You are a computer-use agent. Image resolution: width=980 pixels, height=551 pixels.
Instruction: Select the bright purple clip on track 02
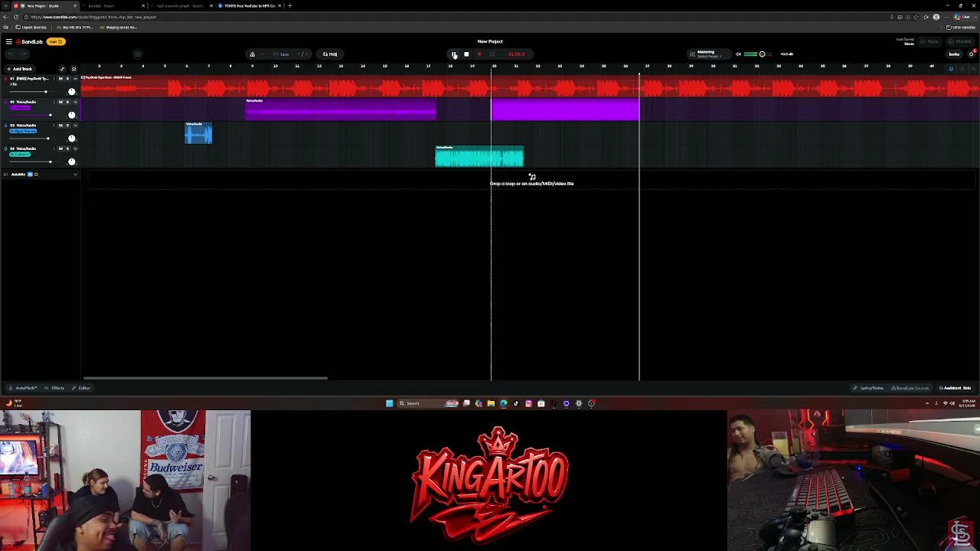(x=565, y=109)
